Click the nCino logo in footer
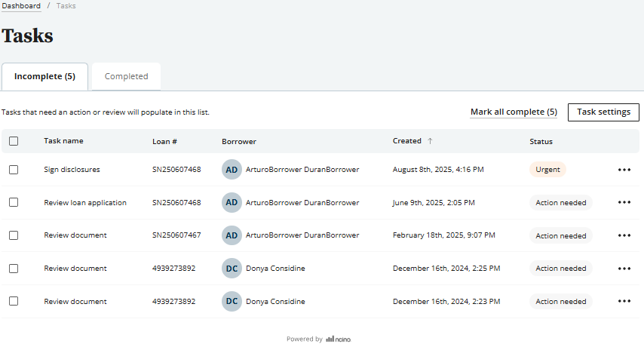 click(338, 339)
